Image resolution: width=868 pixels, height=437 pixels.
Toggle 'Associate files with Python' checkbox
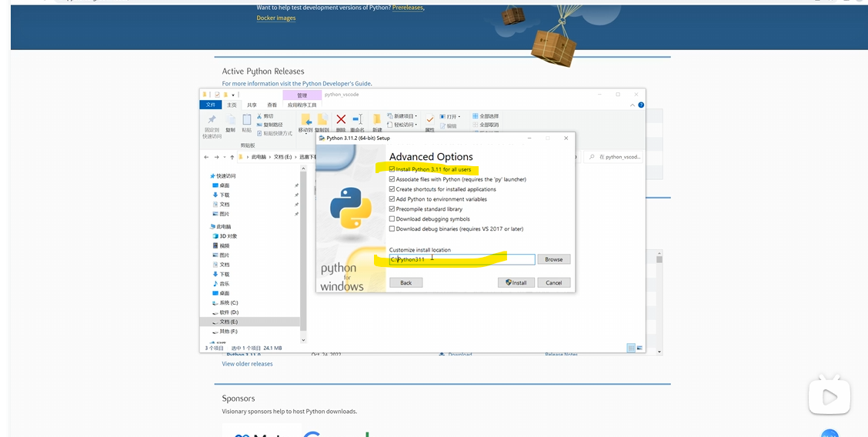point(392,179)
